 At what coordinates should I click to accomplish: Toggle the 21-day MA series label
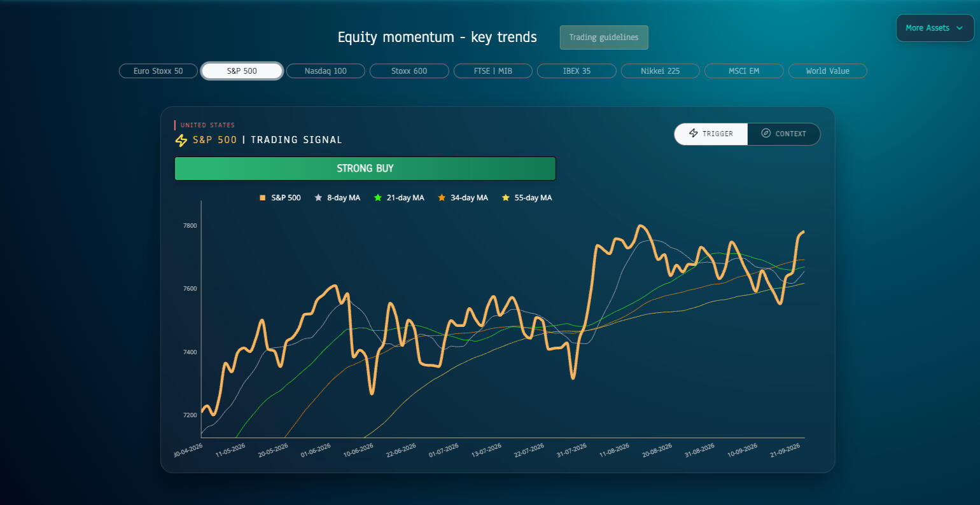[x=405, y=198]
